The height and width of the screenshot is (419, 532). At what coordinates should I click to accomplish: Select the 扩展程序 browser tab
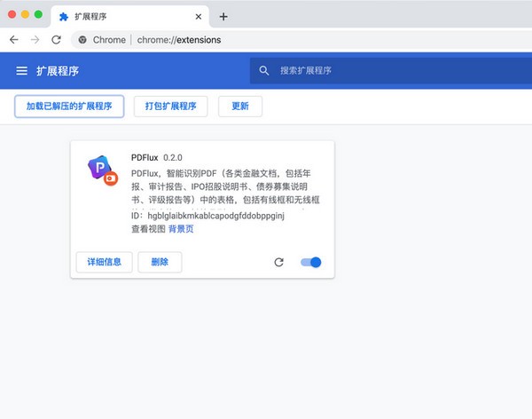click(x=130, y=17)
